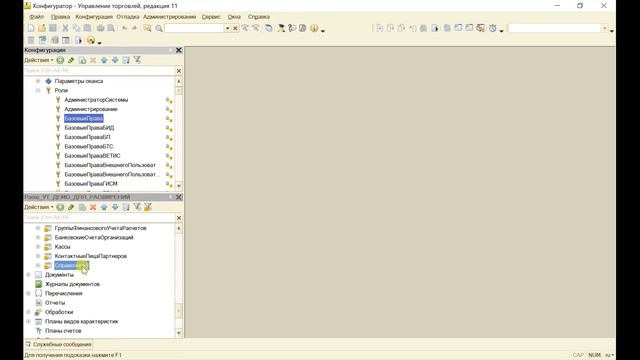Move item down in Конфигурация panel toolbar
This screenshot has height=360, width=640.
pyautogui.click(x=115, y=60)
